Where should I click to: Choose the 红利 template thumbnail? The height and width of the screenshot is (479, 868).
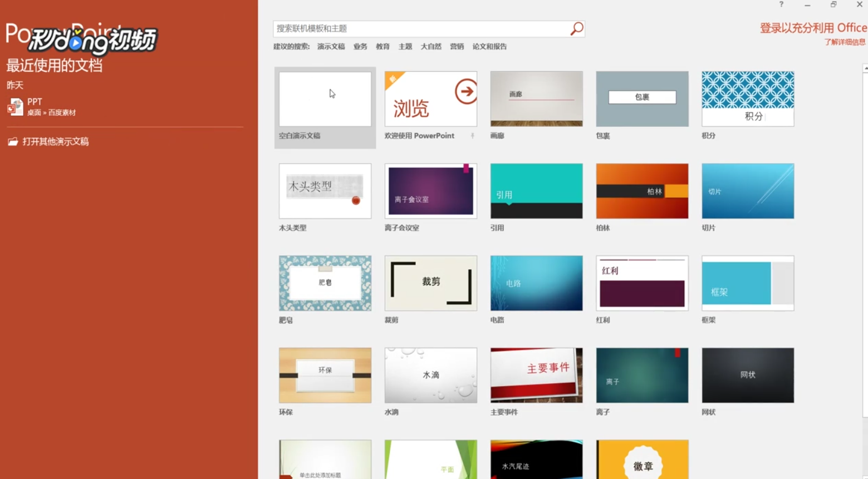pos(642,283)
